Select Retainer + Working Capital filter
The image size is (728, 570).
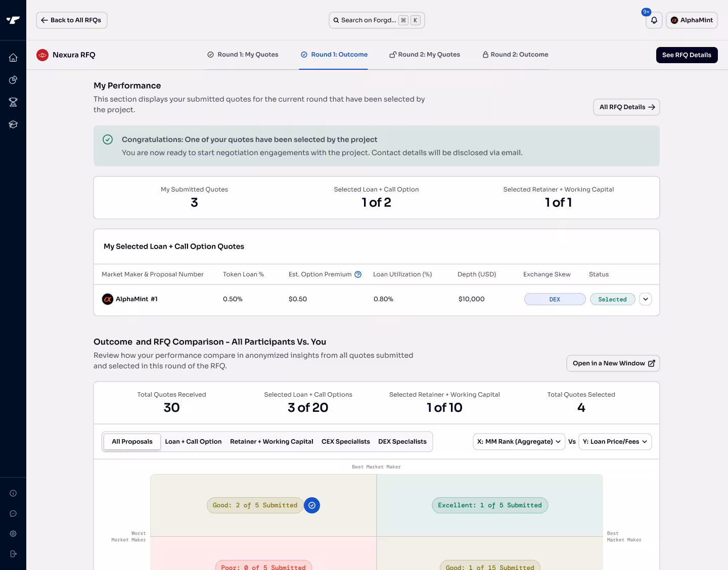(271, 442)
